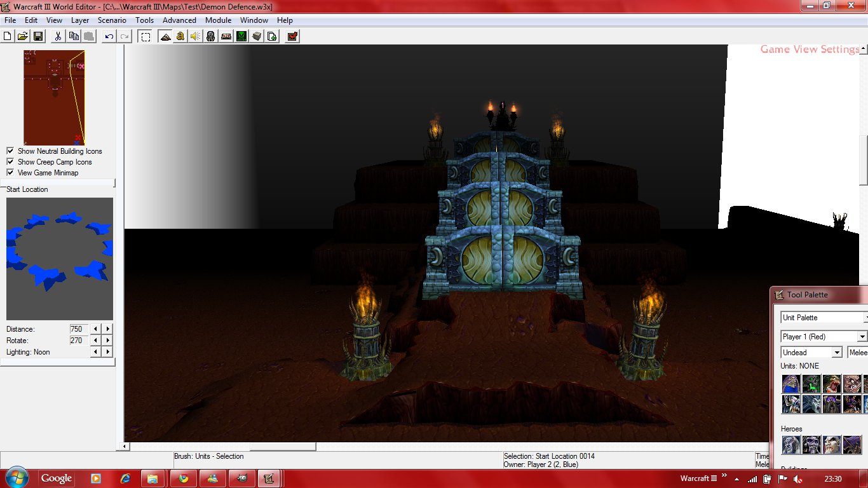
Task: Toggle Show Creep Camp Icons checkbox
Action: point(10,162)
